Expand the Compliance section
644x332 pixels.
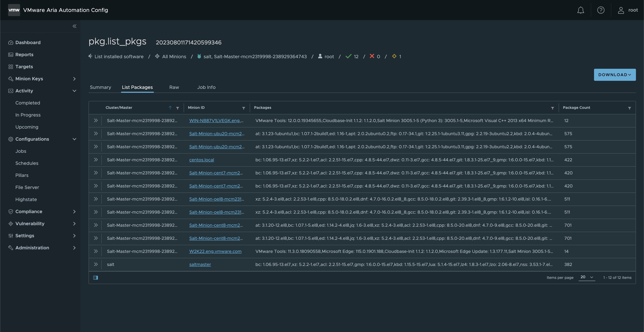tap(74, 211)
